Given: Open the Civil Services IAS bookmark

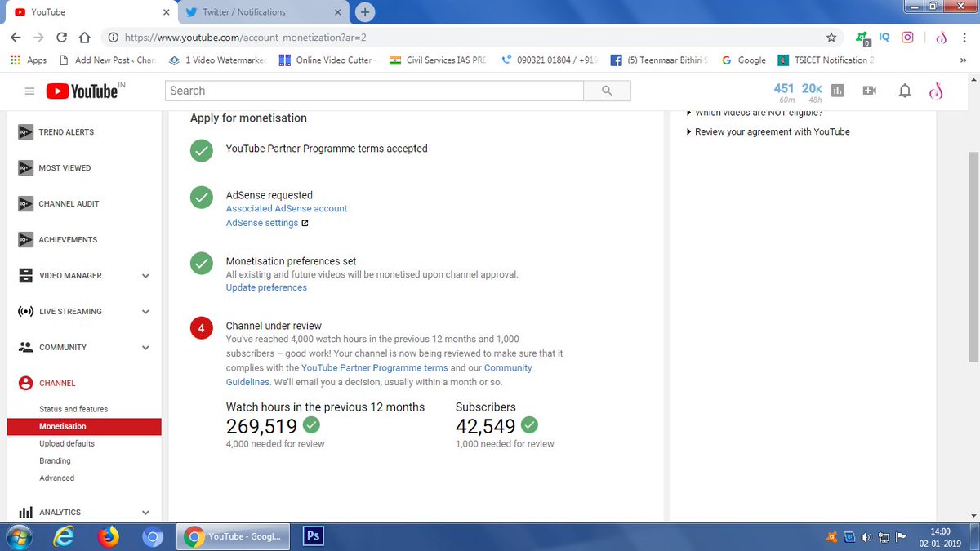Looking at the screenshot, I should tap(438, 60).
